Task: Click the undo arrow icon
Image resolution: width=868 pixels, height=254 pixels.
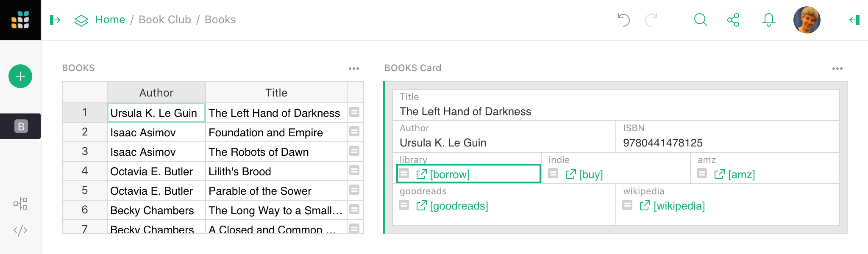Action: click(623, 20)
